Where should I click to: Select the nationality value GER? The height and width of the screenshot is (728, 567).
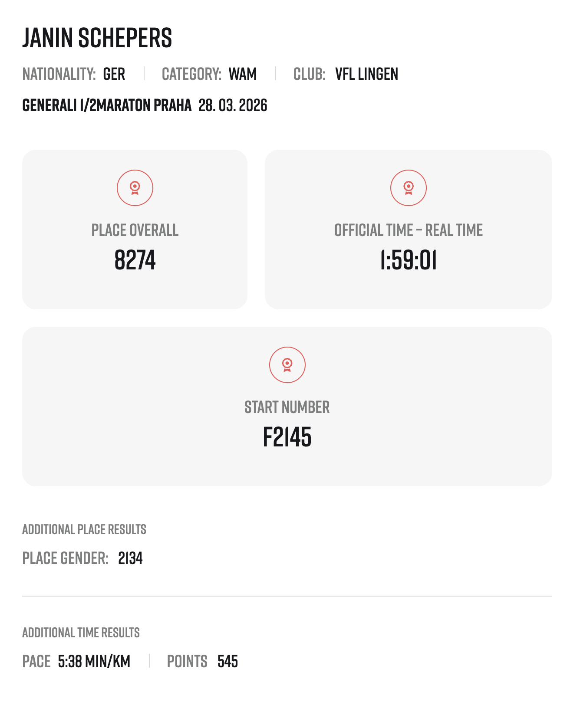(114, 74)
